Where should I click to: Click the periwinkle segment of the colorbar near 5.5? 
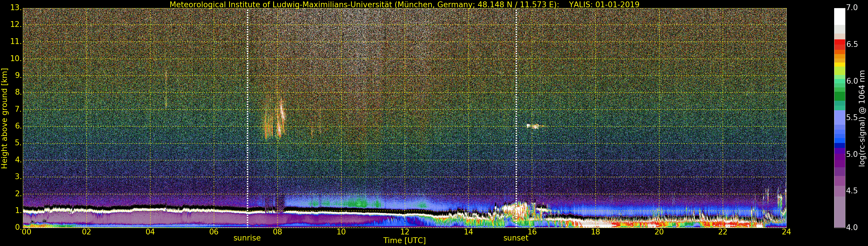[840, 118]
